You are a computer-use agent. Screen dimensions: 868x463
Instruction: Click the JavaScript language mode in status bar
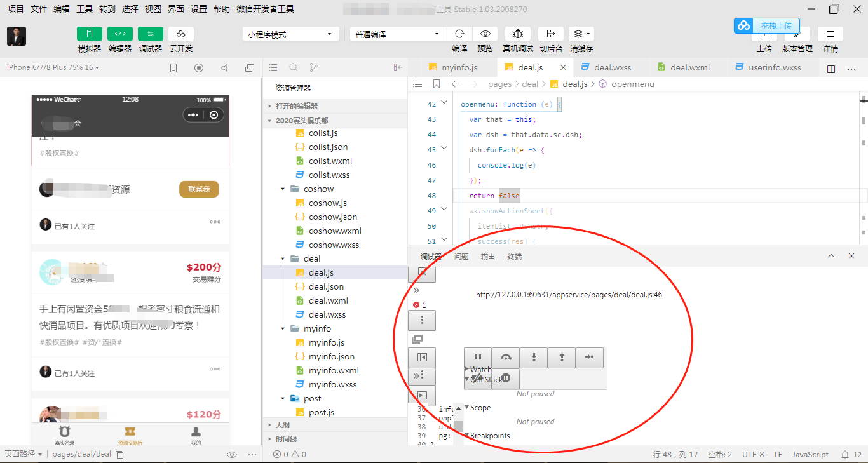(810, 455)
